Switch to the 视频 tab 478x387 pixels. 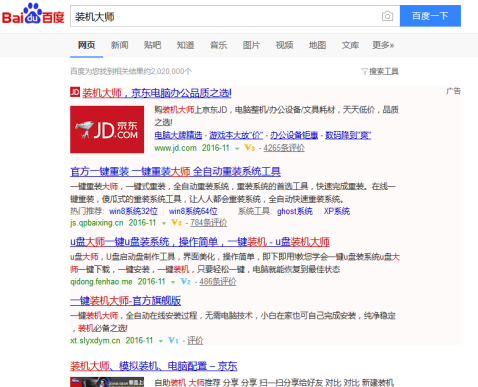click(284, 45)
